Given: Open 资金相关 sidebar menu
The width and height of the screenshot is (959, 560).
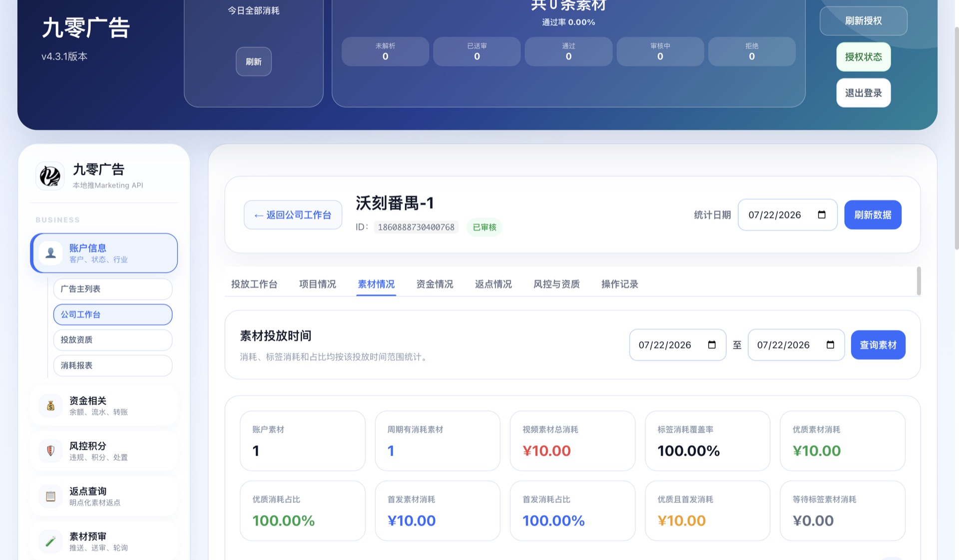Looking at the screenshot, I should click(104, 406).
